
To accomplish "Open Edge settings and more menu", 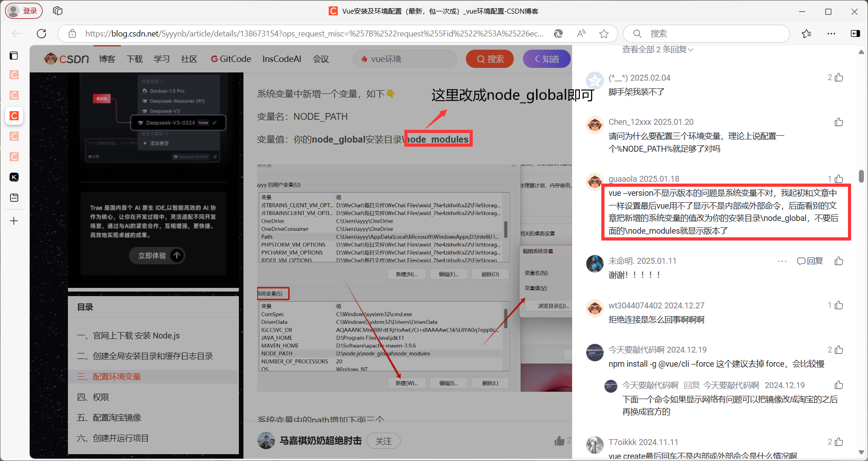I will (x=831, y=33).
